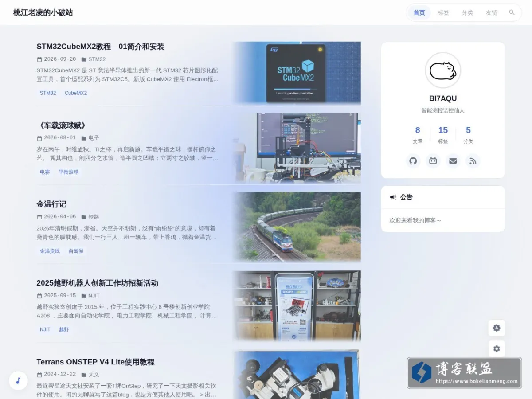Click the calendar icon beside 2026-09-20
Screen dimensions: 532x399
pos(39,59)
